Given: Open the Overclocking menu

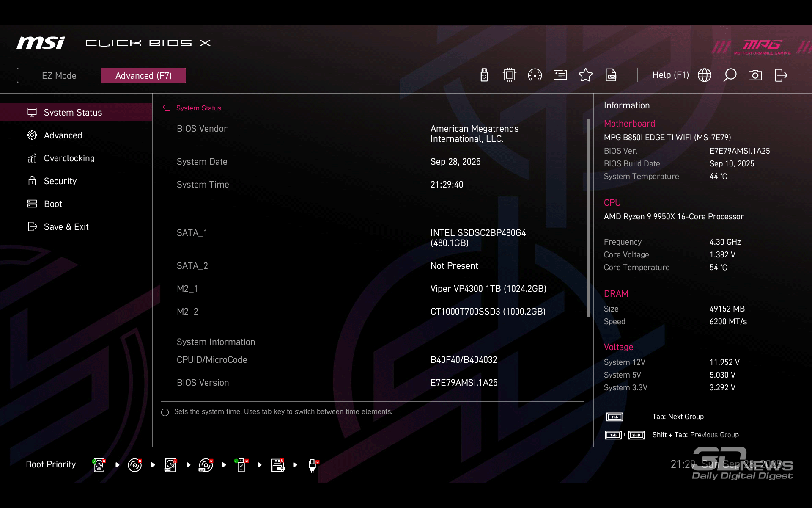Looking at the screenshot, I should (69, 158).
